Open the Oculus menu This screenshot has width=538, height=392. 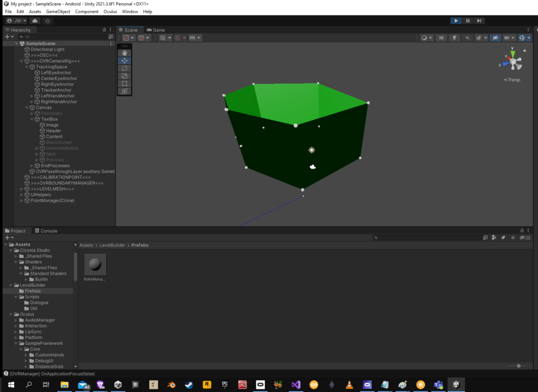[x=110, y=12]
